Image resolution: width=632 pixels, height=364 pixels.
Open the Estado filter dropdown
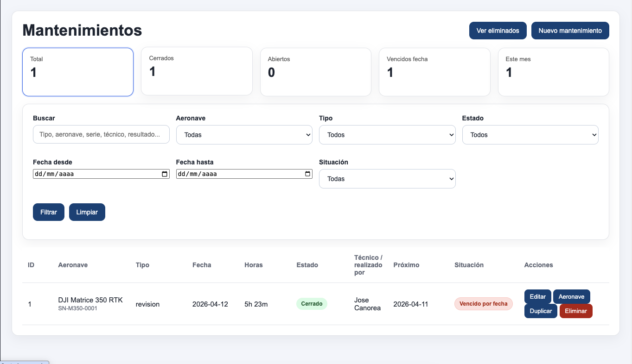tap(530, 135)
